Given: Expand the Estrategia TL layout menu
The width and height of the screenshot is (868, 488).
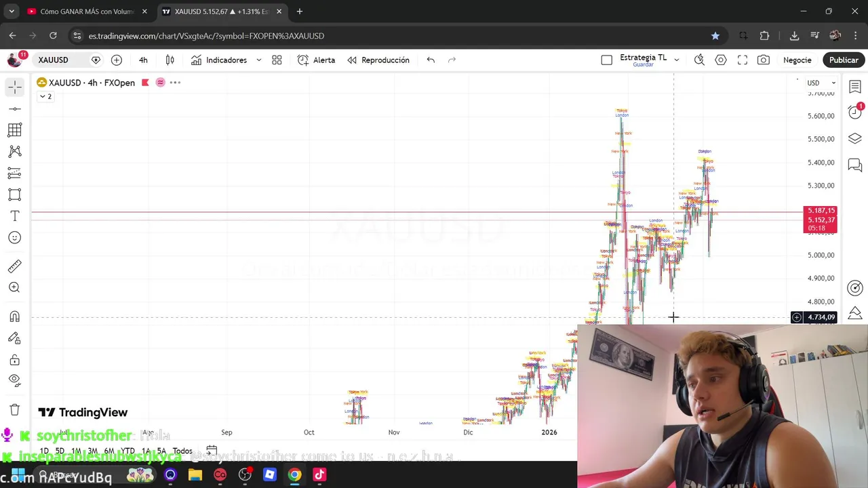Looking at the screenshot, I should (x=676, y=60).
